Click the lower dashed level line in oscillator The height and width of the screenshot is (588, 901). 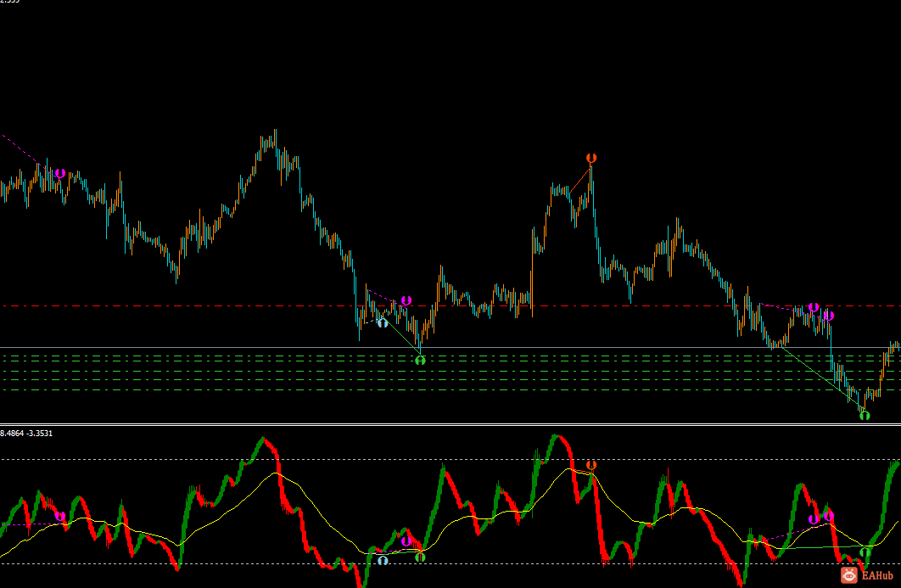point(450,564)
